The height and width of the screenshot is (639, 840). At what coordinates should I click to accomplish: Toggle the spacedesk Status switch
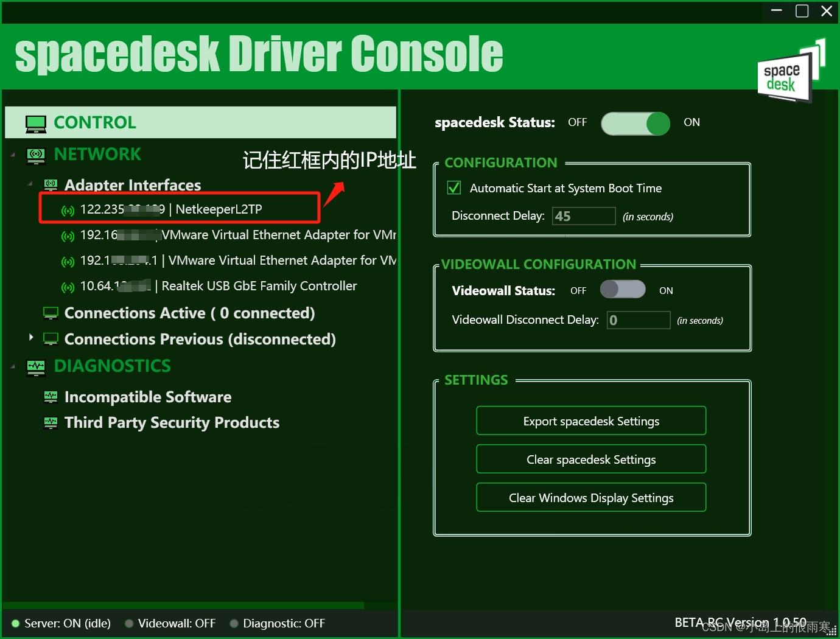[635, 124]
